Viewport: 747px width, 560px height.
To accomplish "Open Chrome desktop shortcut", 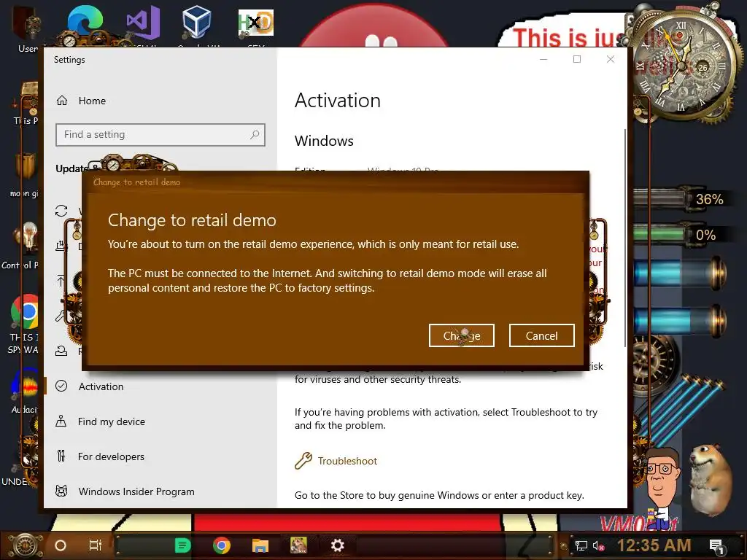I will (x=25, y=312).
